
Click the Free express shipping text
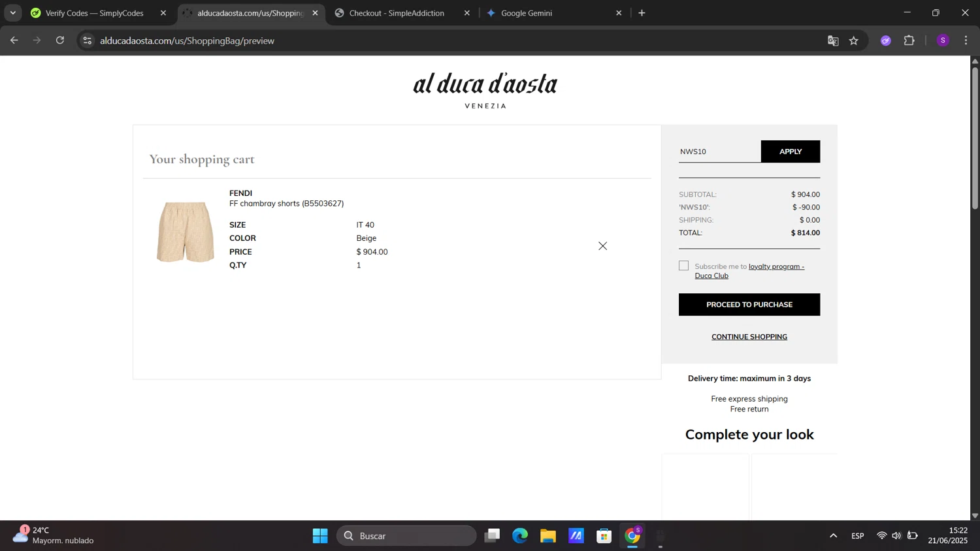tap(749, 399)
